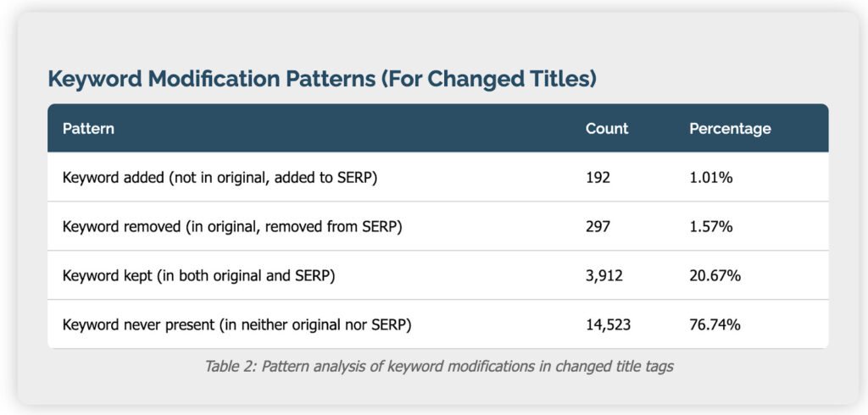Select the 'Keyword kept' row label
The height and width of the screenshot is (415, 868).
199,275
